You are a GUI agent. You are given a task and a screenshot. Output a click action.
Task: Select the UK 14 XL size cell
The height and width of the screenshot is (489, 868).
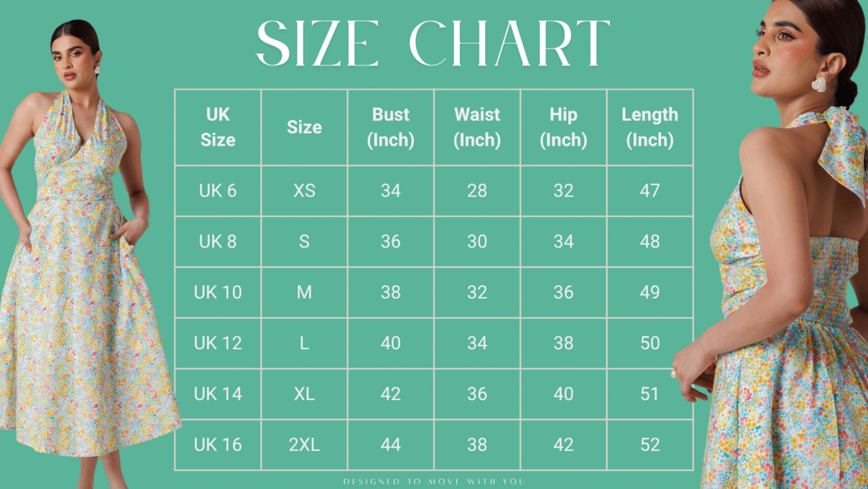tap(304, 393)
